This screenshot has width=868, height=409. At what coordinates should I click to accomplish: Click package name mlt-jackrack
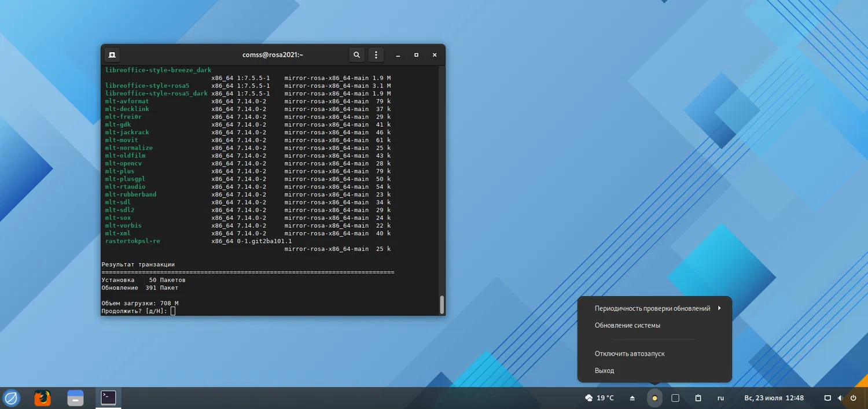[127, 132]
